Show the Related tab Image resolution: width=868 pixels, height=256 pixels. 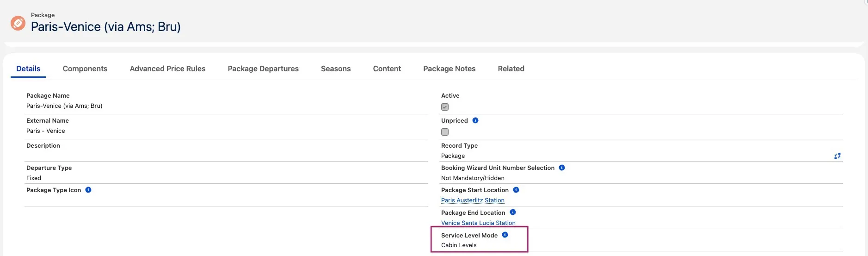click(x=511, y=69)
